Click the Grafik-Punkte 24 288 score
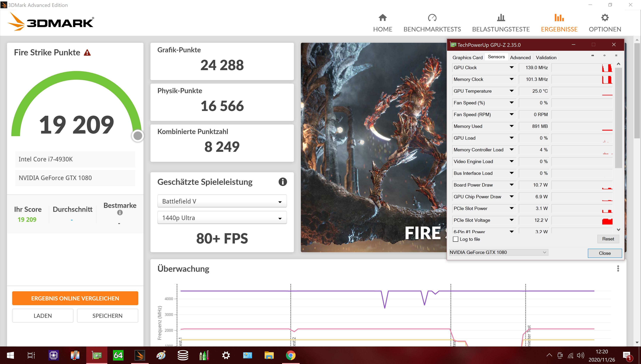The height and width of the screenshot is (364, 641). pos(222,65)
